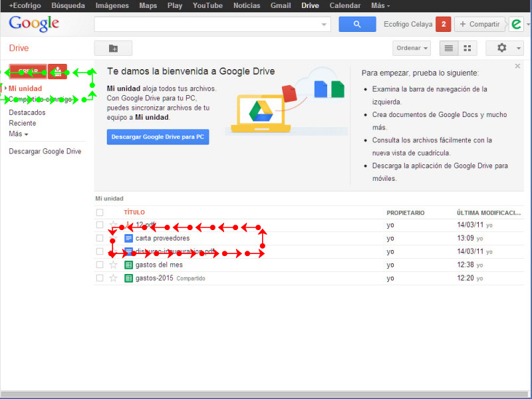Click the gastos-2015 spreadsheet icon
Image resolution: width=532 pixels, height=399 pixels.
128,278
